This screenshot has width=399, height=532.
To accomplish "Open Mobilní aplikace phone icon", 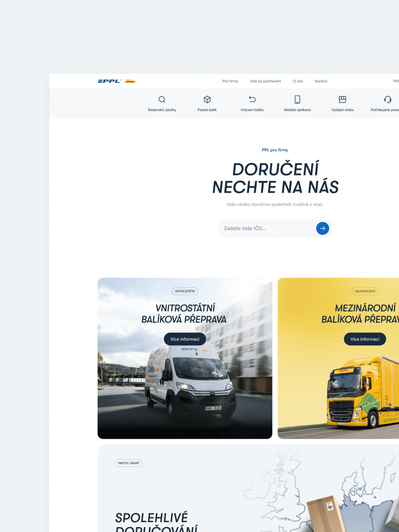I will pos(297,100).
